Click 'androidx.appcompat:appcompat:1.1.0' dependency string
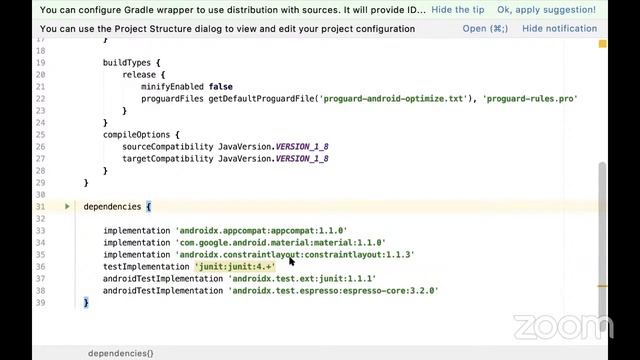640x360 pixels. (x=261, y=231)
